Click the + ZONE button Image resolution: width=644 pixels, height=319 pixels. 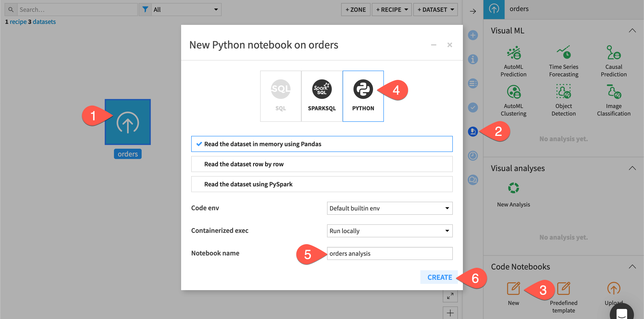pyautogui.click(x=355, y=10)
